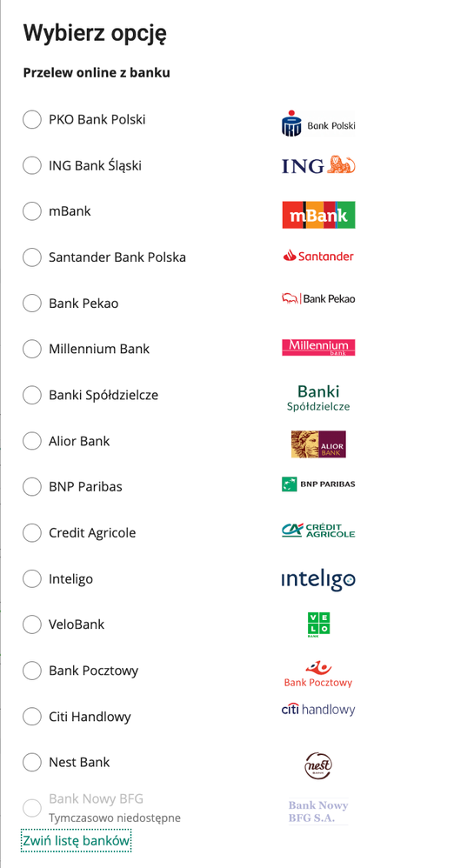Pick the Credit Agricole radio option
Screen dimensions: 474x868
pyautogui.click(x=32, y=532)
